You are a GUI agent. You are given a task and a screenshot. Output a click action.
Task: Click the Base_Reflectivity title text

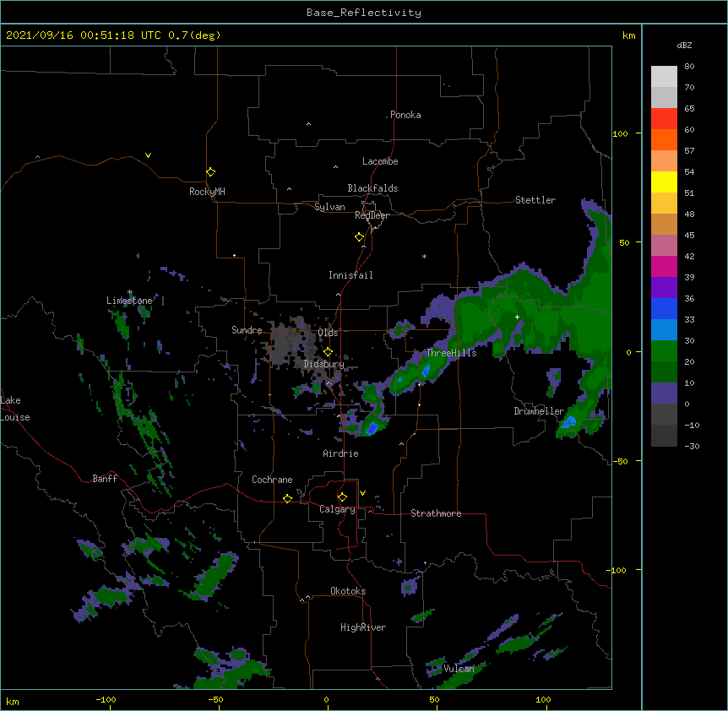[364, 13]
